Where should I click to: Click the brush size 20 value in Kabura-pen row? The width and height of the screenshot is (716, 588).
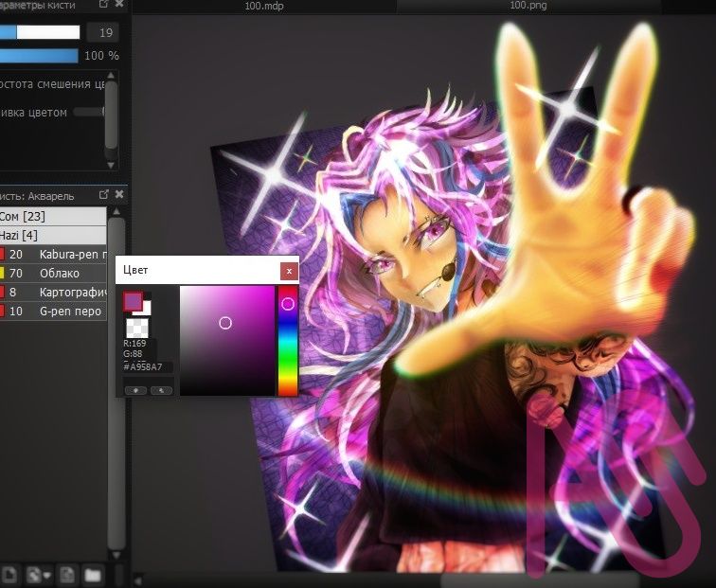(x=16, y=255)
